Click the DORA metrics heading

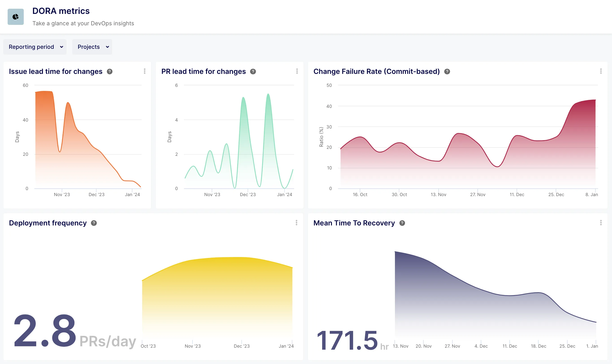tap(61, 11)
